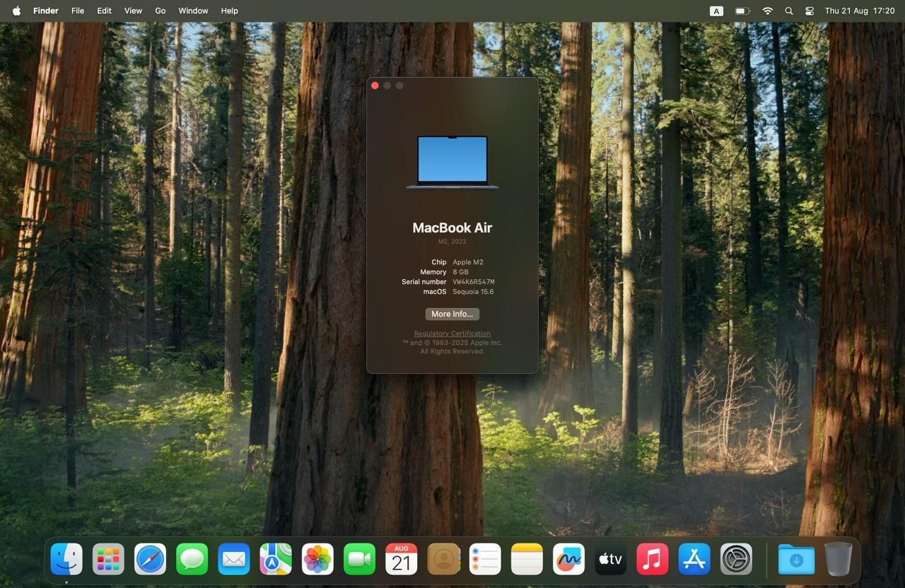Open the Edit menu

coord(104,11)
